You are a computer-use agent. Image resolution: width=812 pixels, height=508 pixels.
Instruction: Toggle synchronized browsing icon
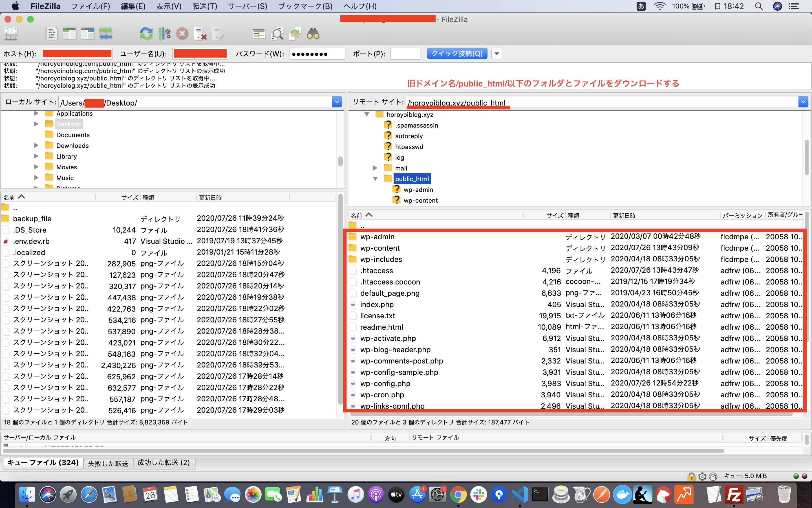pyautogui.click(x=295, y=34)
